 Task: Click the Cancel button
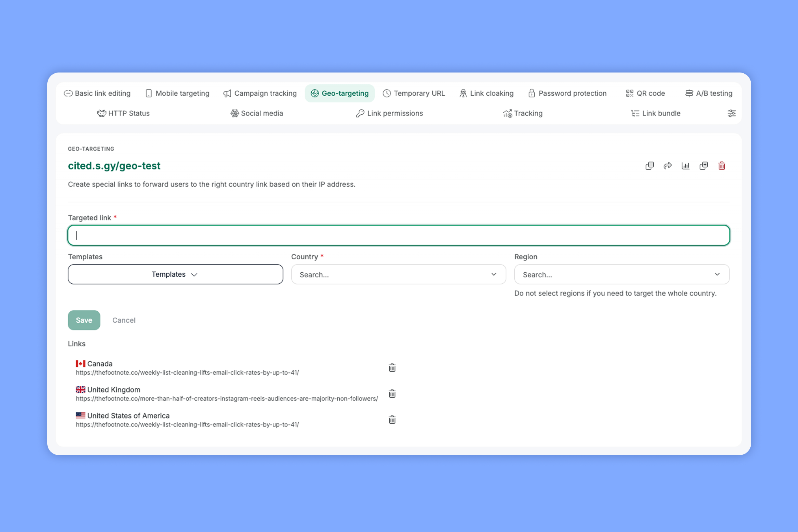[x=124, y=320]
